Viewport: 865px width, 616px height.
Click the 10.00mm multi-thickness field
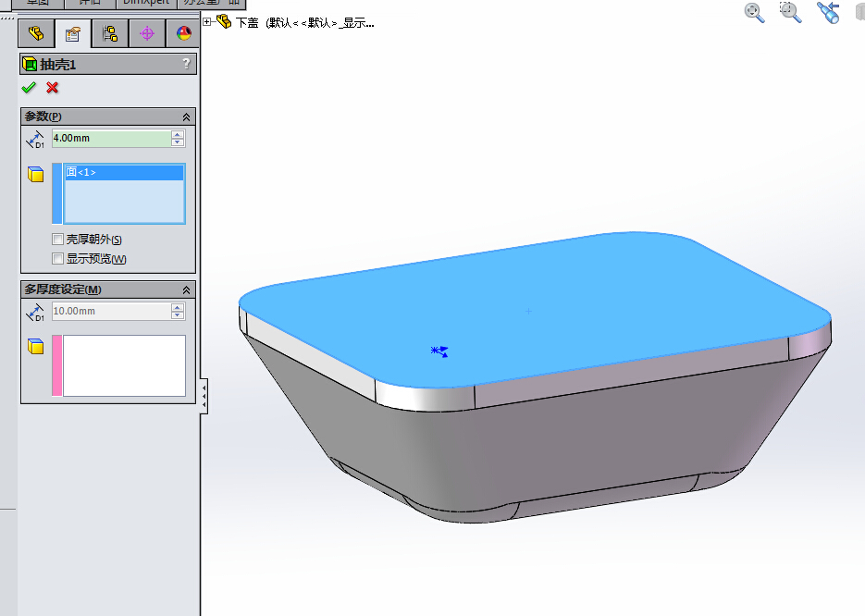point(111,312)
